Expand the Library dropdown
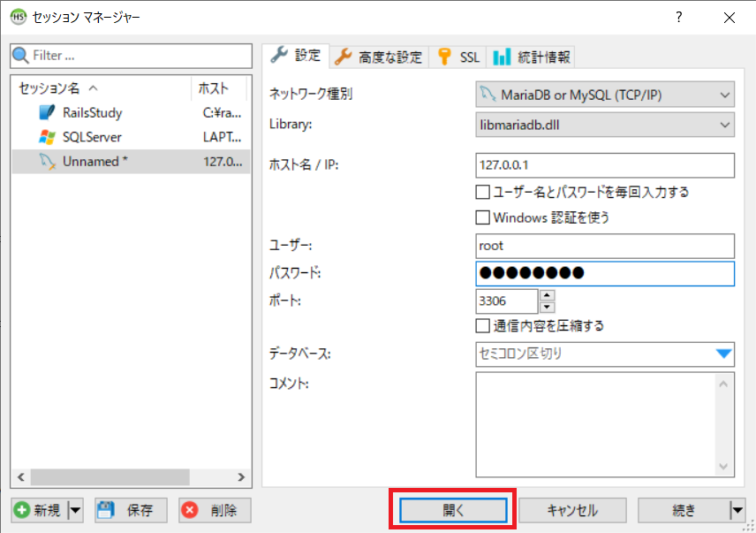Screen dimensions: 756x533 [605, 125]
